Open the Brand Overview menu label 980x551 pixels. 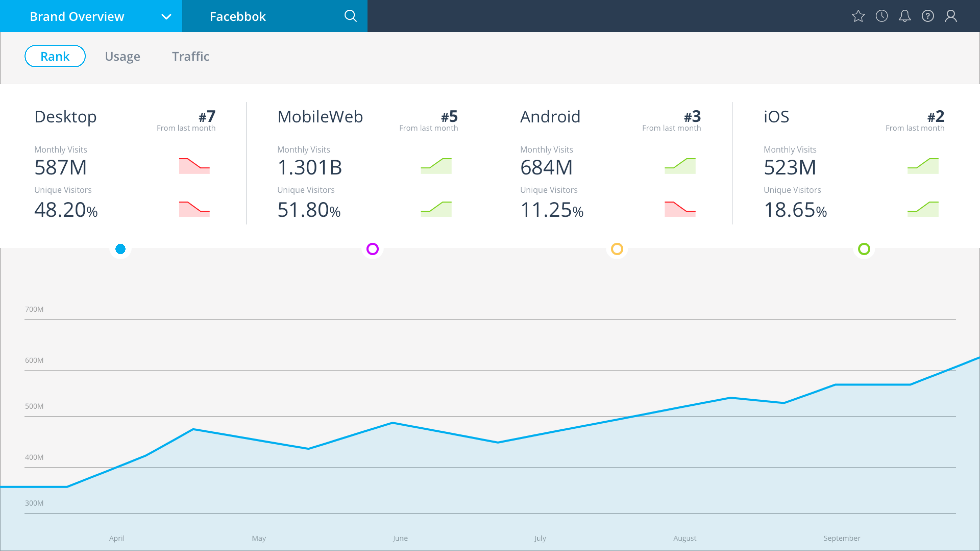pyautogui.click(x=77, y=16)
